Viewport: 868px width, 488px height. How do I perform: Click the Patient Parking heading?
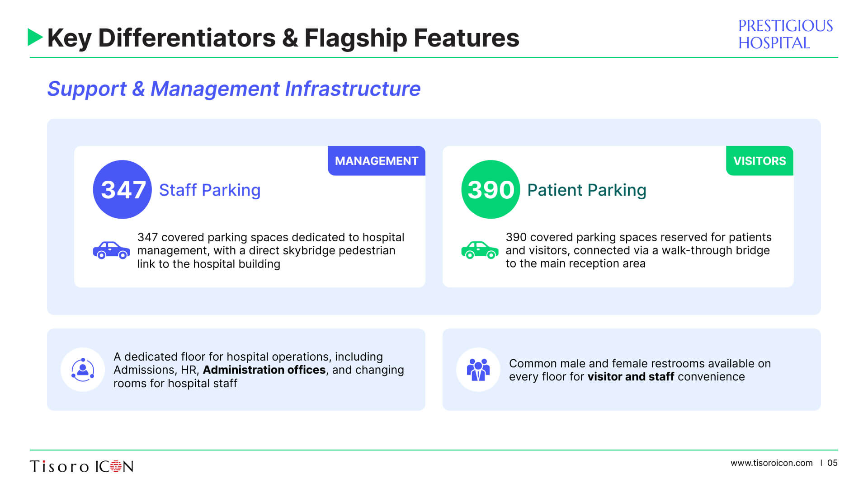(587, 190)
